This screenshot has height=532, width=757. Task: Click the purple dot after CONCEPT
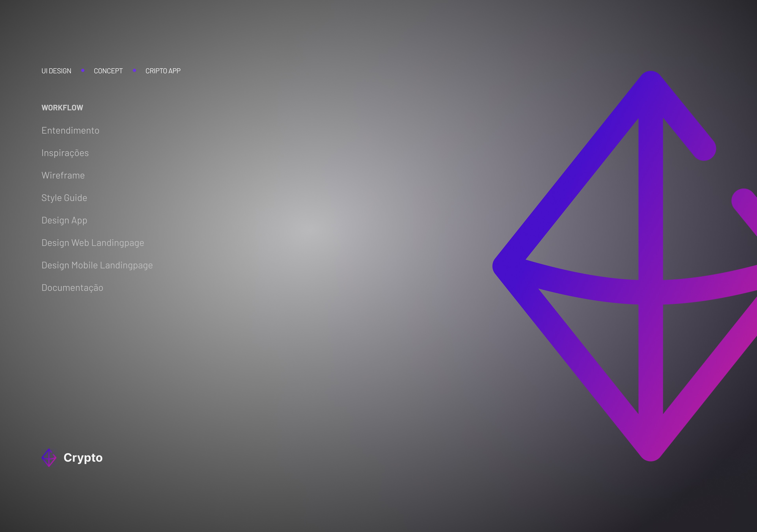[134, 71]
